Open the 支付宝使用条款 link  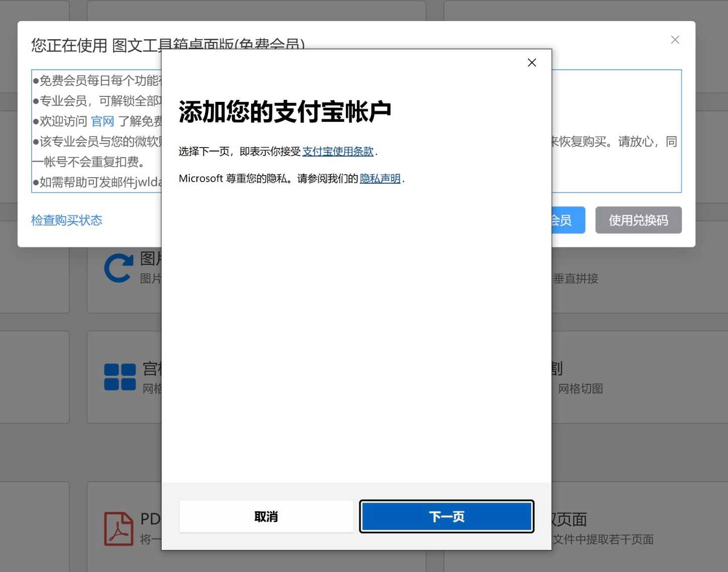pyautogui.click(x=338, y=151)
